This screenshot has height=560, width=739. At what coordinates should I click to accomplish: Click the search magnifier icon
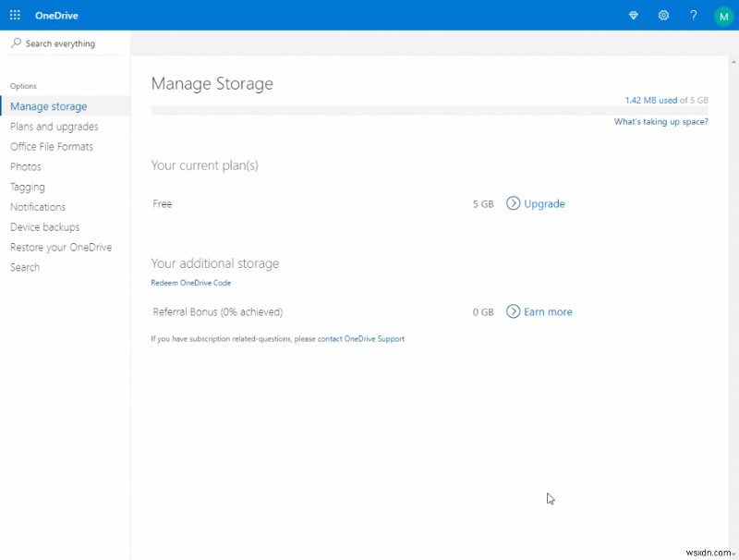click(16, 43)
